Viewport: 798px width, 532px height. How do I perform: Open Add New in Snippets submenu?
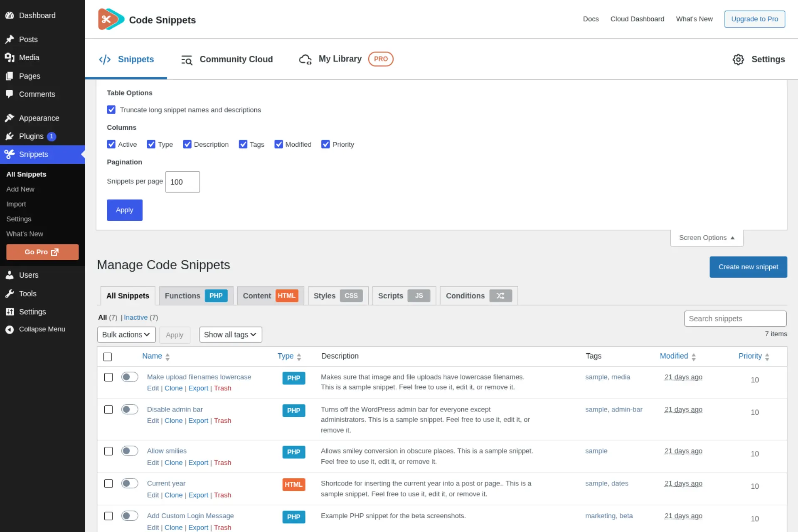point(20,189)
